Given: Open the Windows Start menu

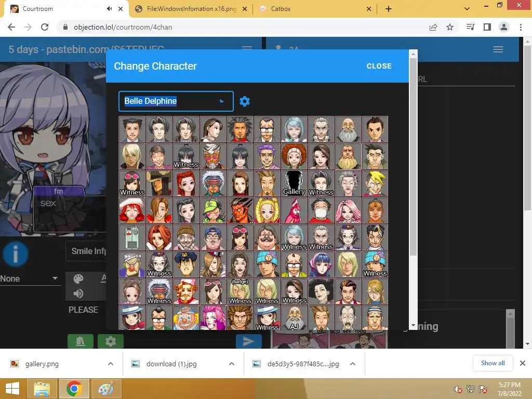Looking at the screenshot, I should (x=12, y=389).
